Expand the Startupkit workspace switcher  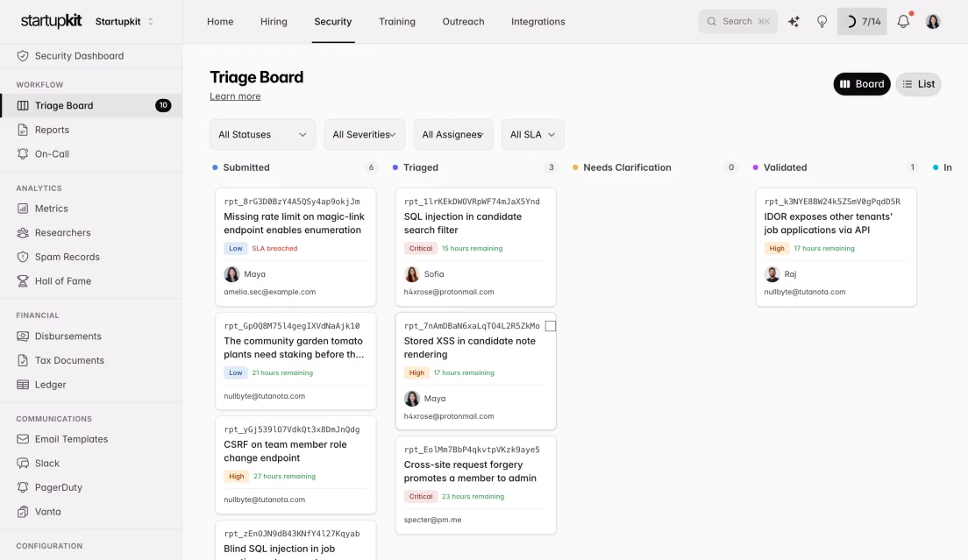[125, 22]
